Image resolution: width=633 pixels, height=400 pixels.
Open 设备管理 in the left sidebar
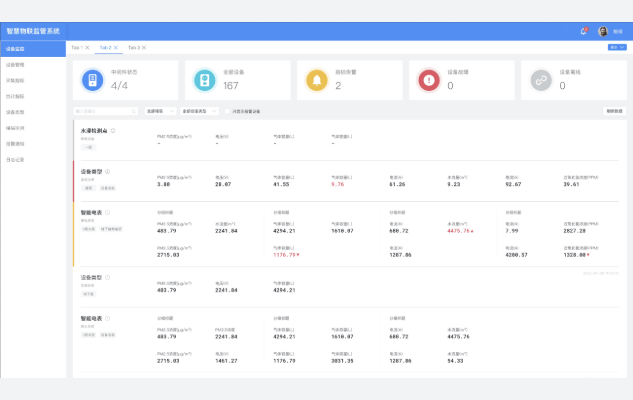pos(16,64)
